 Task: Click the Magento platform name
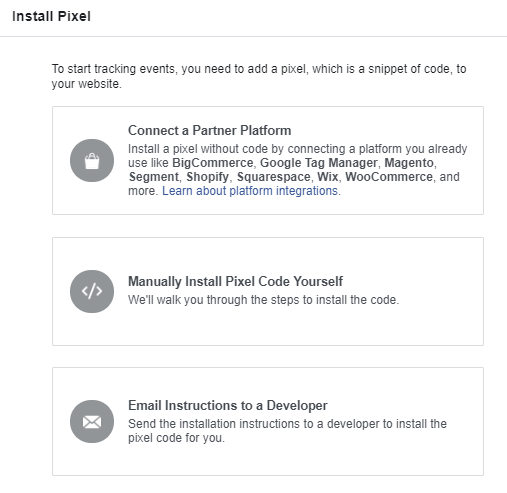pos(409,163)
